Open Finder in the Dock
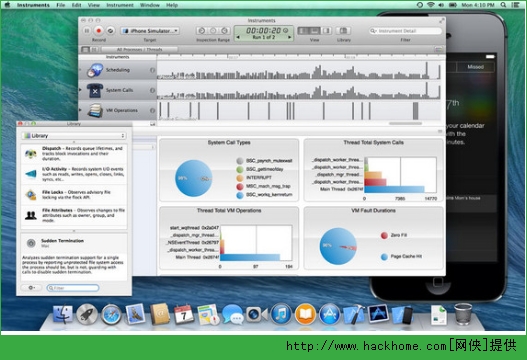Image resolution: width=527 pixels, height=360 pixels. (x=63, y=315)
